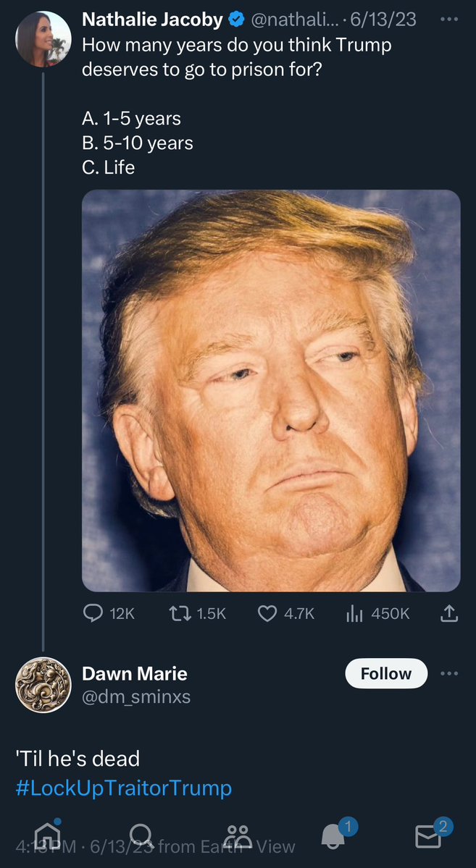Check Notifications bell with one alert
The image size is (476, 868).
click(x=334, y=835)
